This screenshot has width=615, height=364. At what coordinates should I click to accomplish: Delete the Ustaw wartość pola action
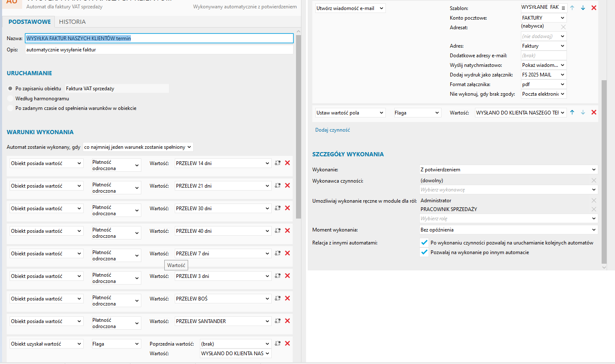(x=594, y=112)
